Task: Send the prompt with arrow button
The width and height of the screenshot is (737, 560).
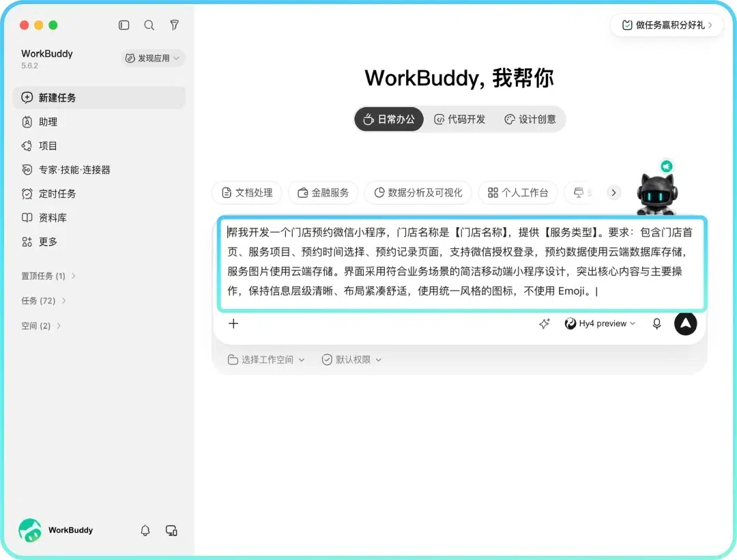Action: tap(685, 323)
